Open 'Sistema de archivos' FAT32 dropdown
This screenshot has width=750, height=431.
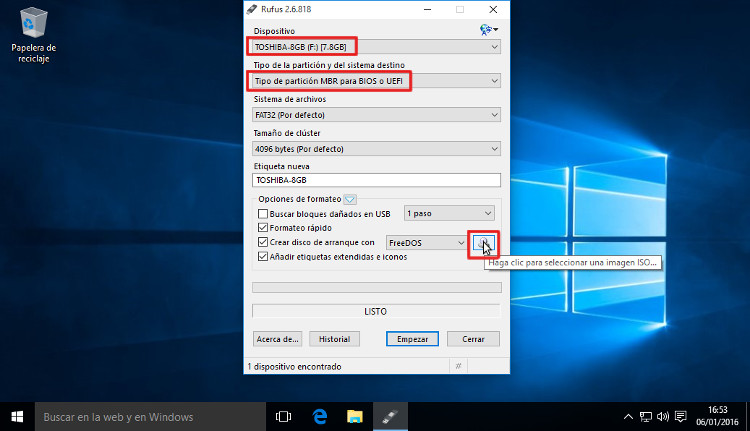click(376, 115)
